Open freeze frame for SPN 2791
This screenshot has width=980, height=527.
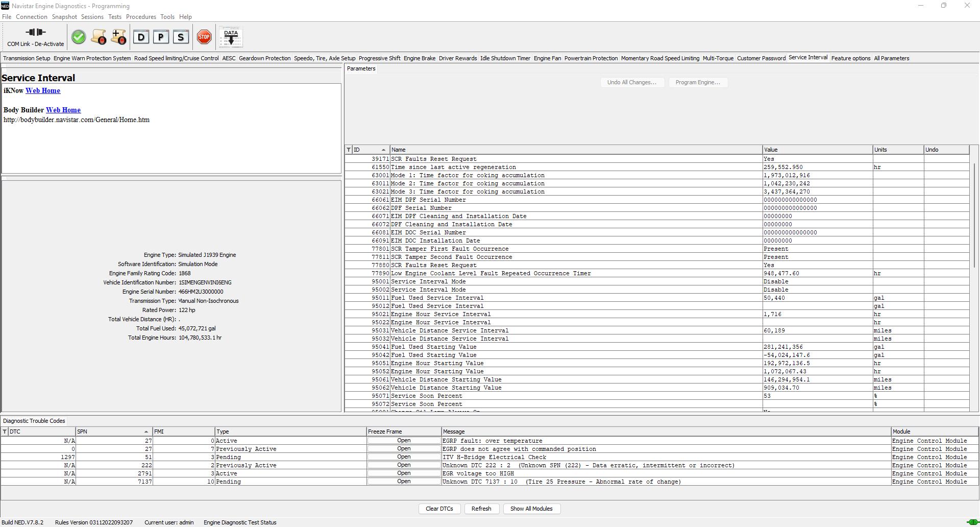coord(403,473)
